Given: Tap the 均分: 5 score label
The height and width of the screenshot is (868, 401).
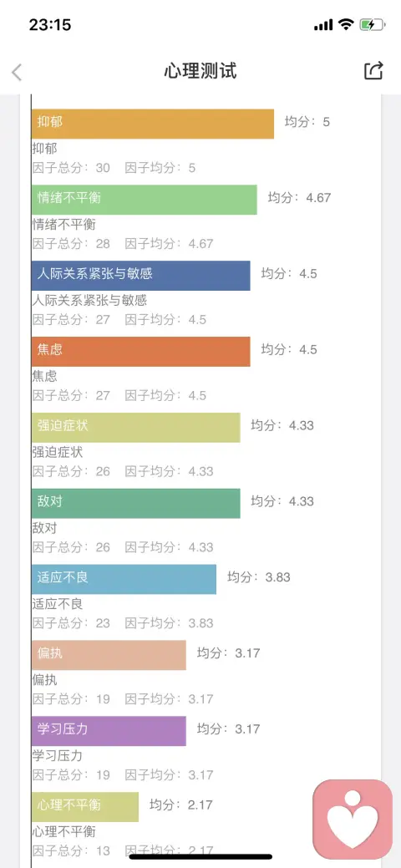Looking at the screenshot, I should point(307,122).
